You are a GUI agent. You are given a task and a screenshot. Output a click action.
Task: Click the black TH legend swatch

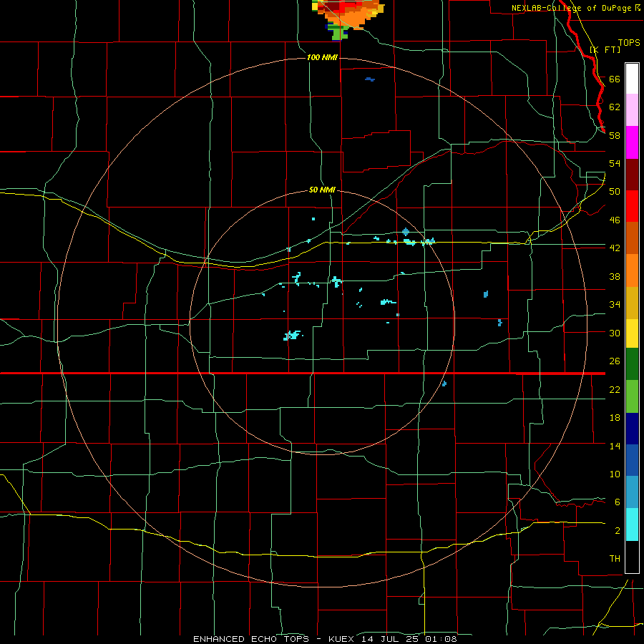coord(632,557)
